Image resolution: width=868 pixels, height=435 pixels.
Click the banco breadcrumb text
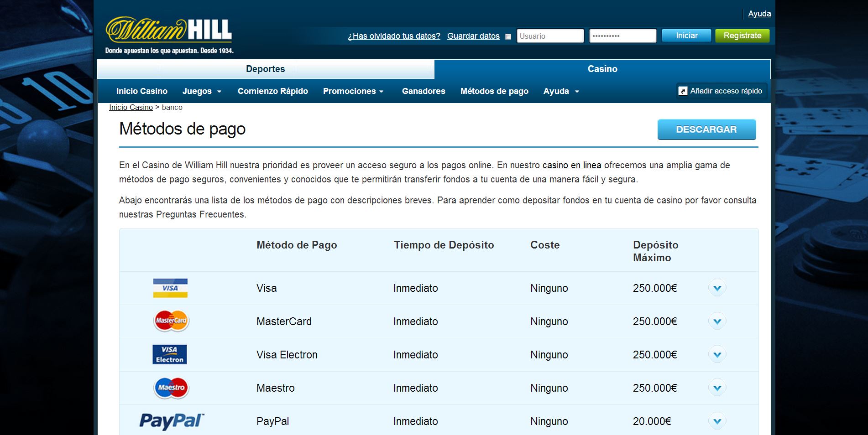(172, 107)
